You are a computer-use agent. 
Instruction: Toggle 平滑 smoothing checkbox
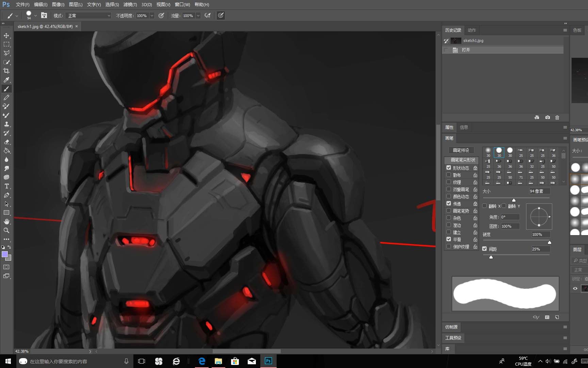[x=448, y=239]
